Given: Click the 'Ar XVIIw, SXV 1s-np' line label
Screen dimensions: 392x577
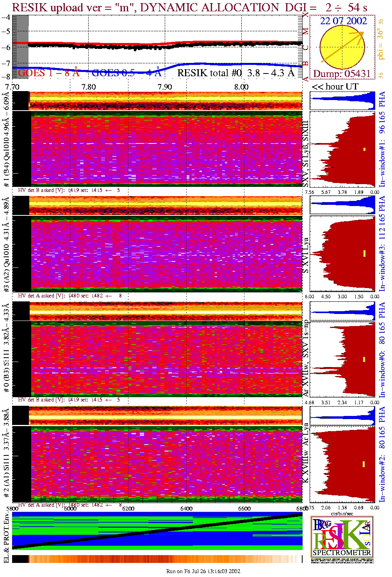Looking at the screenshot, I should [x=306, y=358].
